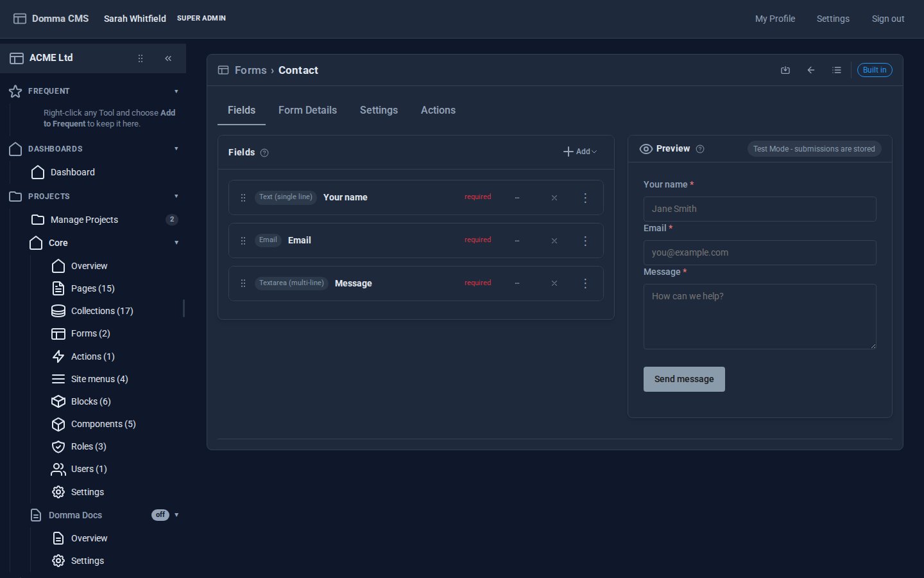The image size is (924, 578).
Task: Click Sign out in the top bar
Action: click(x=888, y=19)
